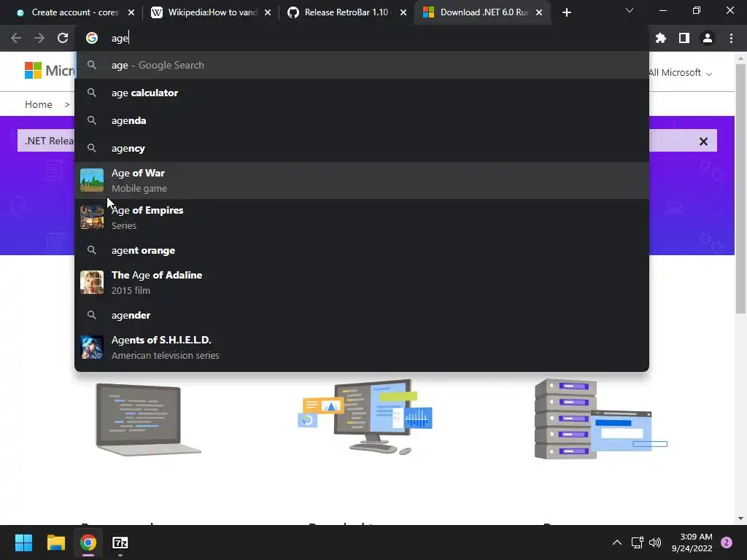Open the volume speaker tray icon
Viewport: 747px width, 560px height.
655,542
